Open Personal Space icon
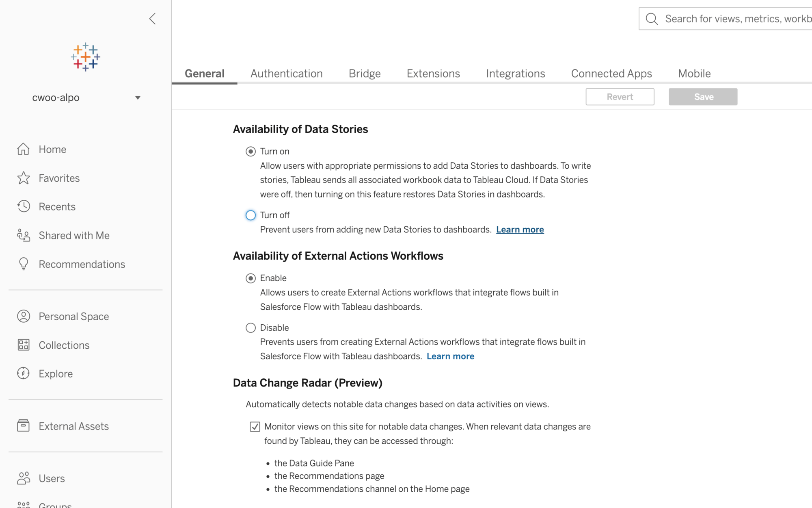This screenshot has height=508, width=812. [24, 316]
